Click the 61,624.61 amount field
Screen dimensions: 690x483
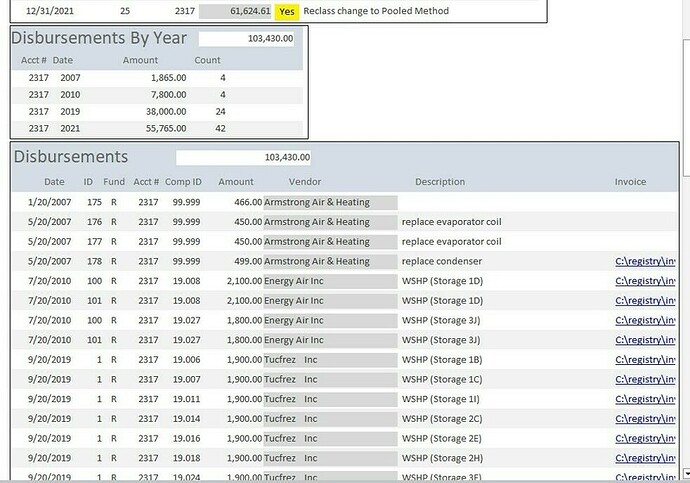tap(235, 11)
